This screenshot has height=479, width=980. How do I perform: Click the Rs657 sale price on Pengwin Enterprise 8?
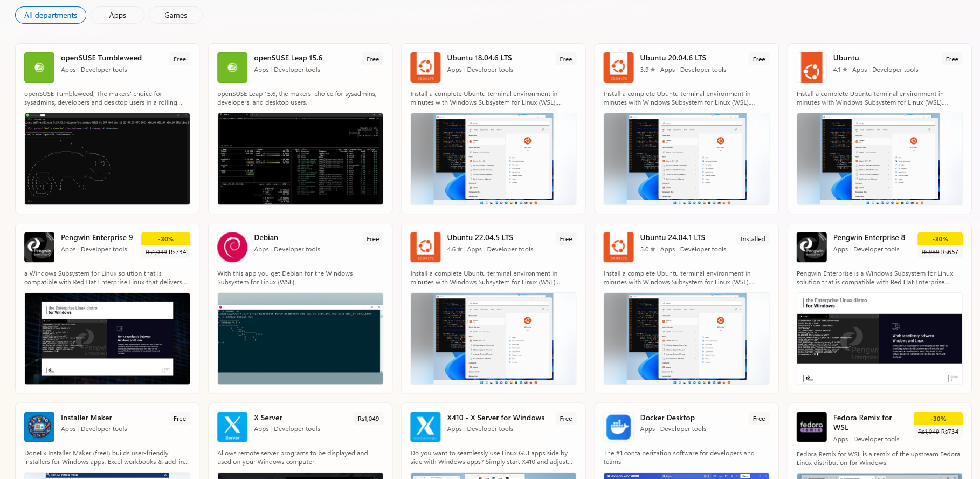click(x=950, y=252)
